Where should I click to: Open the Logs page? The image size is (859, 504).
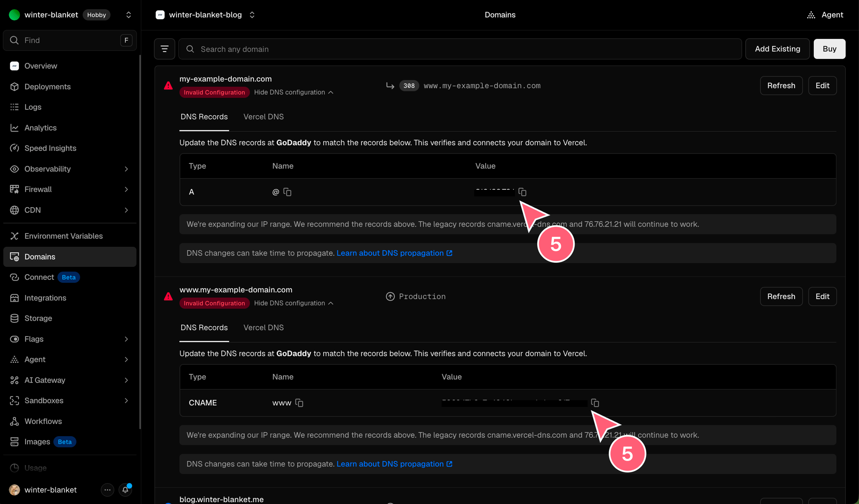pyautogui.click(x=70, y=107)
